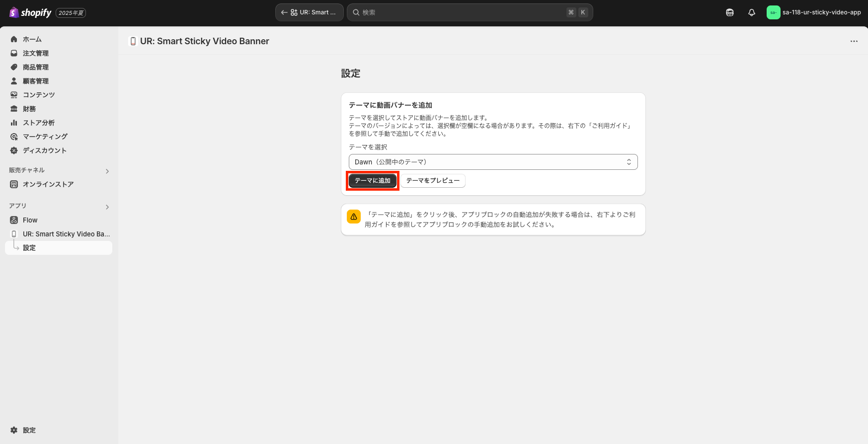Open the Dawn theme selector dropdown

coord(493,162)
